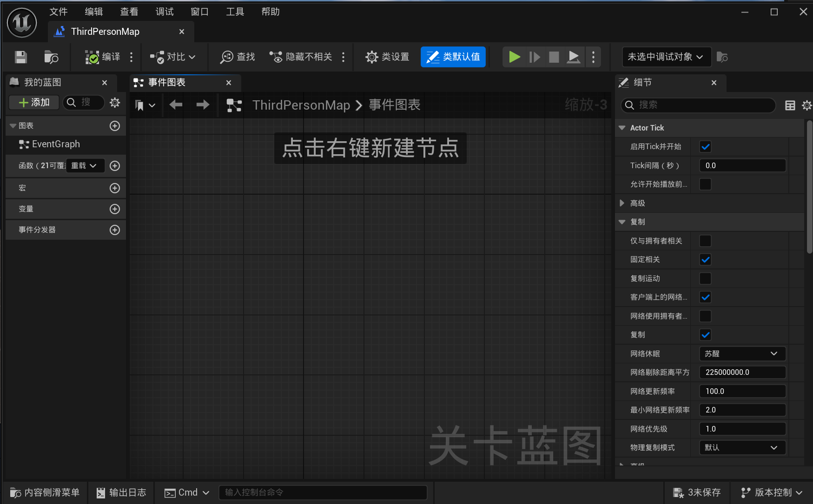Open the 网络休眠 dropdown showing 苏醒

tap(742, 353)
